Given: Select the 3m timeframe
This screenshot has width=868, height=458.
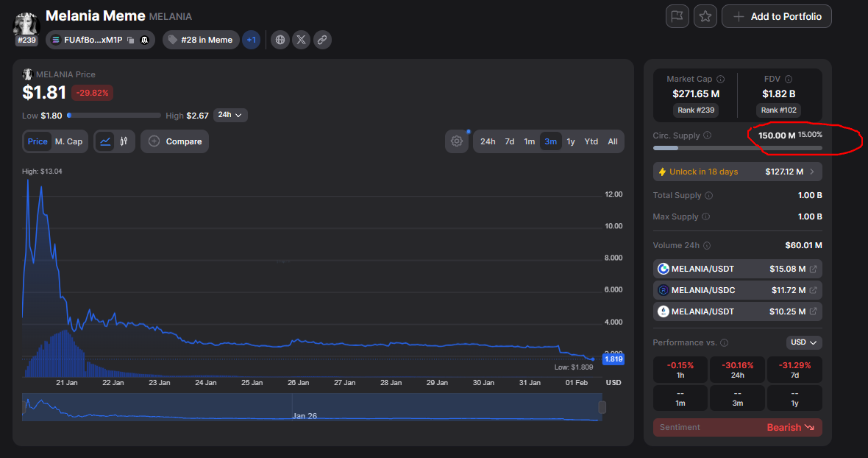Looking at the screenshot, I should [x=551, y=142].
